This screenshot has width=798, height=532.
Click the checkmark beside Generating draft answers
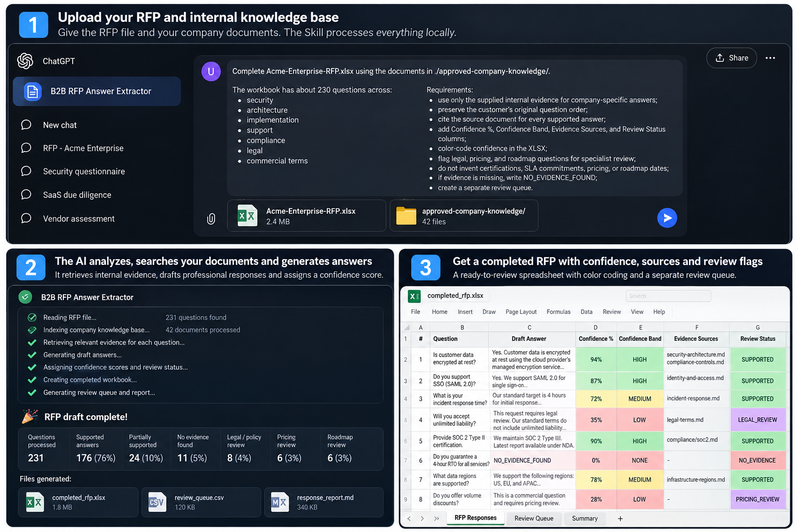click(32, 355)
